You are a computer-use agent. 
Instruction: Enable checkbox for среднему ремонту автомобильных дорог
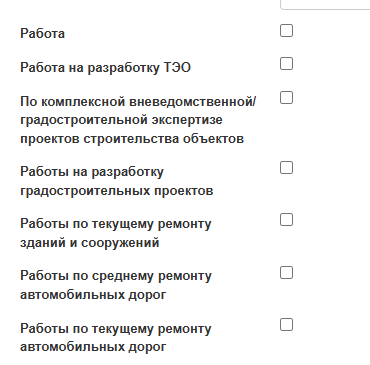pos(286,273)
